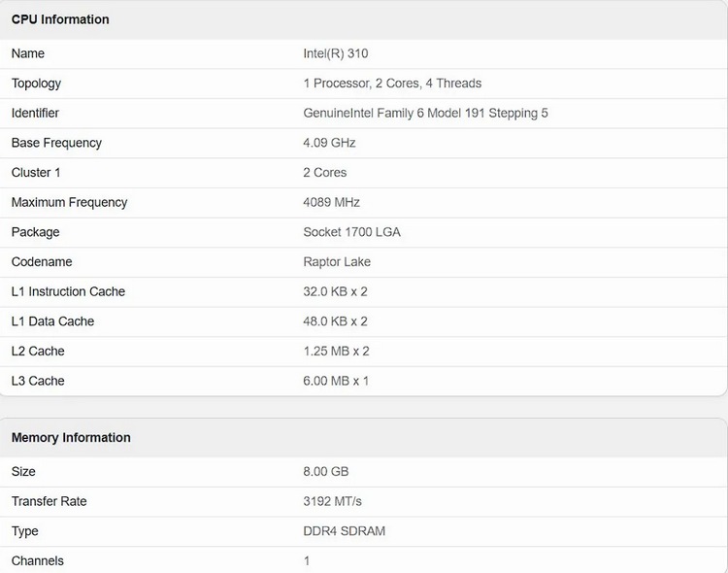Image resolution: width=728 pixels, height=573 pixels.
Task: Click the Base Frequency row label
Action: tap(56, 143)
